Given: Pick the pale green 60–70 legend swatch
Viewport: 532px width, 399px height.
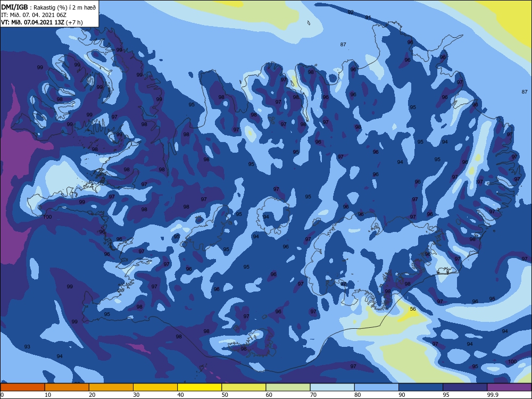Looking at the screenshot, I should click(288, 387).
